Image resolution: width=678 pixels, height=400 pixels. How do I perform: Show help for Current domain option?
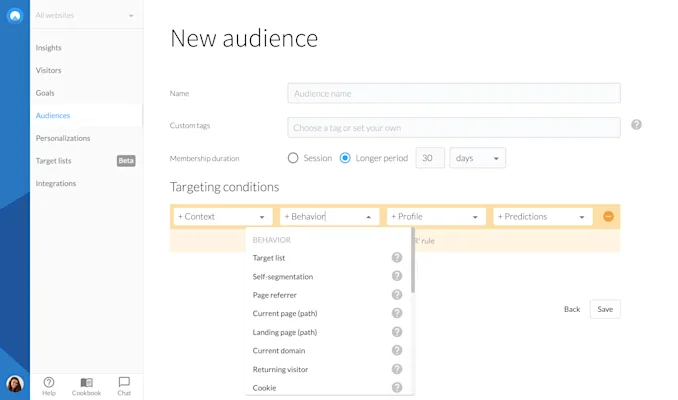click(x=397, y=350)
